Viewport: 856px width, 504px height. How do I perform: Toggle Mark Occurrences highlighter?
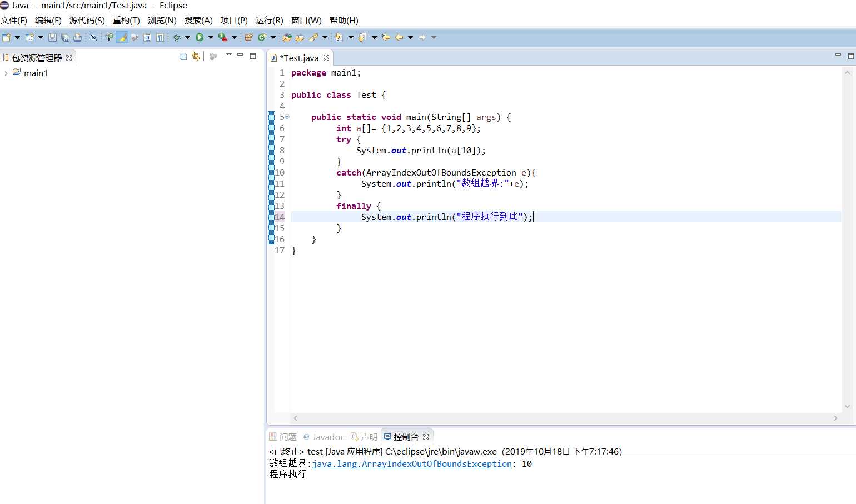click(x=122, y=37)
